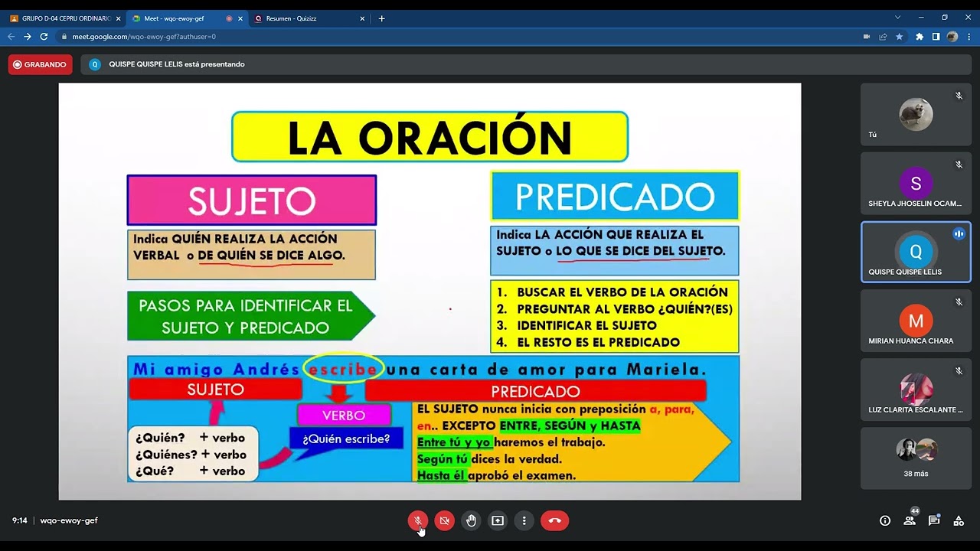Click the presenter Q avatar in banner
The height and width of the screenshot is (551, 980).
click(x=95, y=64)
